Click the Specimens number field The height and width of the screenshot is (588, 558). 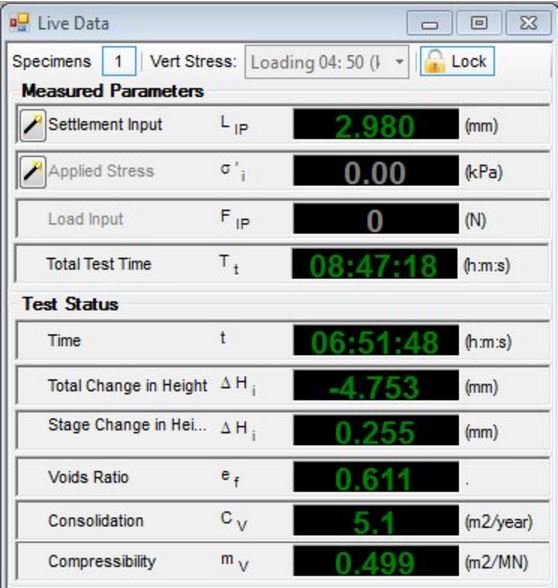(x=119, y=61)
